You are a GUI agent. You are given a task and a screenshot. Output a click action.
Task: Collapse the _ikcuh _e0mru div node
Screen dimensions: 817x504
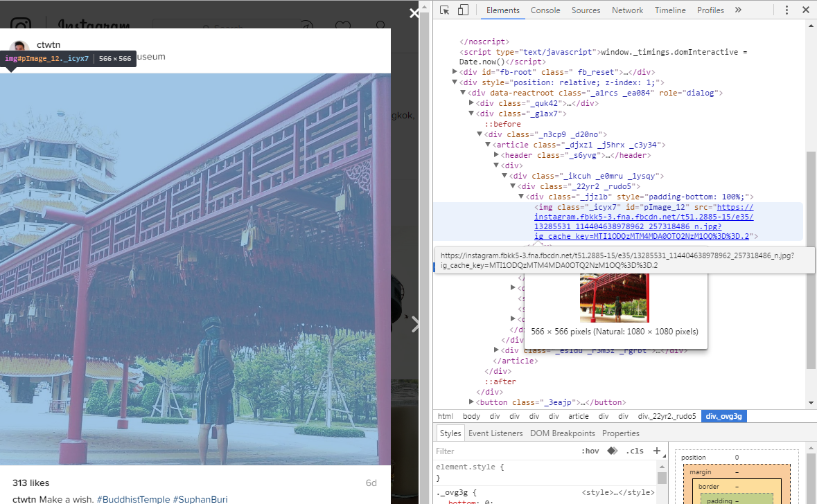coord(505,176)
